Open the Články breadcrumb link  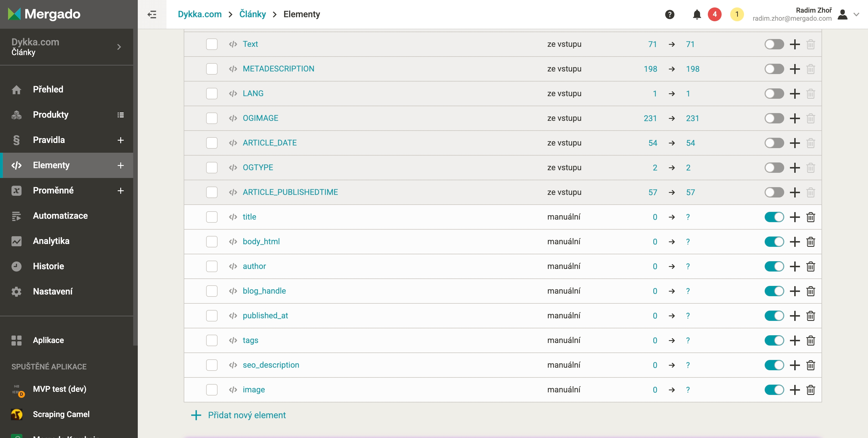click(x=252, y=14)
